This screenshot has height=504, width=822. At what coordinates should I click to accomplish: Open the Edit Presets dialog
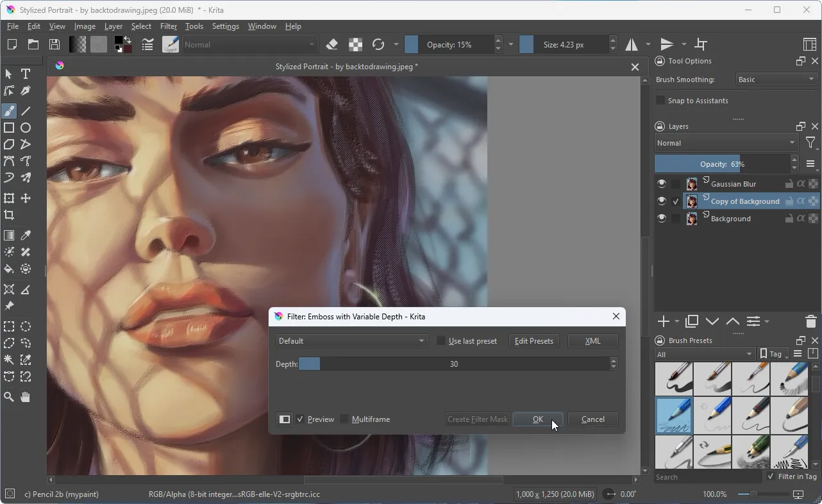(533, 340)
